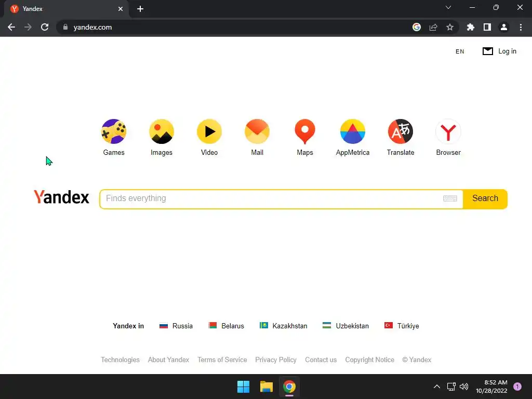Toggle Chrome side panel
The height and width of the screenshot is (399, 532).
[487, 27]
